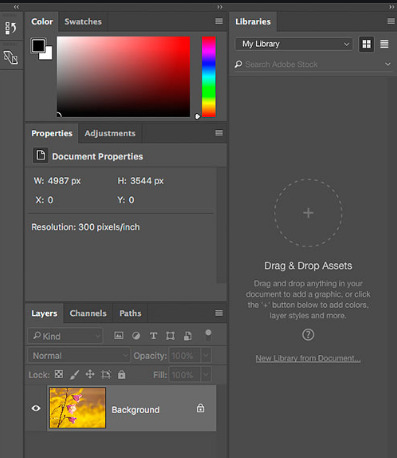Filter layers by adjustment layers

[136, 336]
